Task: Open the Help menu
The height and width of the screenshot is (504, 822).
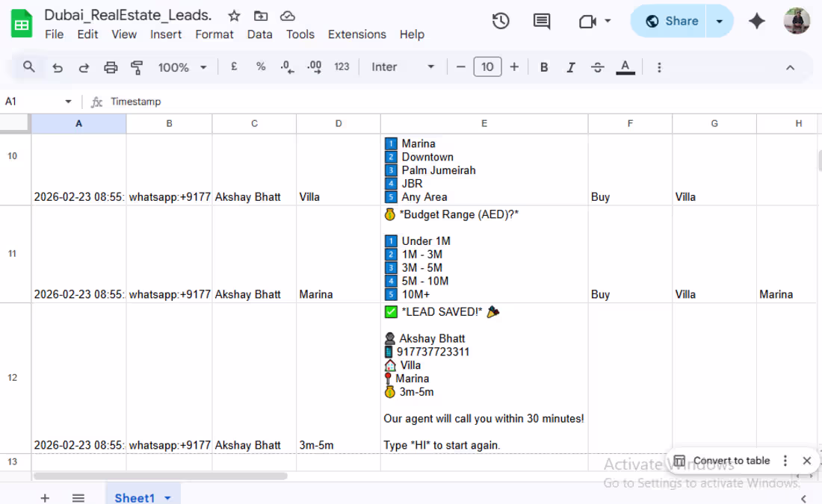Action: (x=412, y=34)
